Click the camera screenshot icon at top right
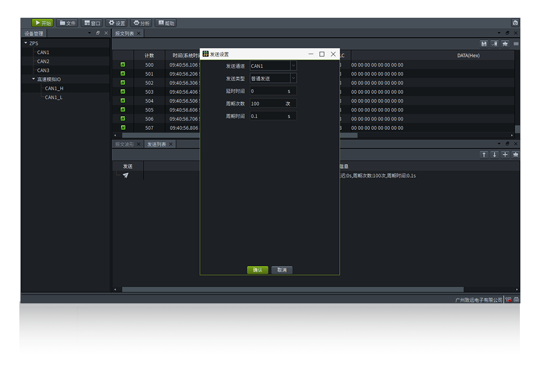The width and height of the screenshot is (543, 392). (515, 23)
